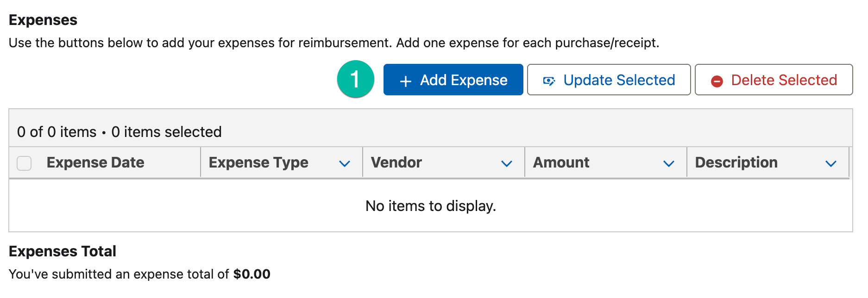Screen dimensions: 868x298
Task: Select the Expense Type column header label
Action: tap(258, 162)
